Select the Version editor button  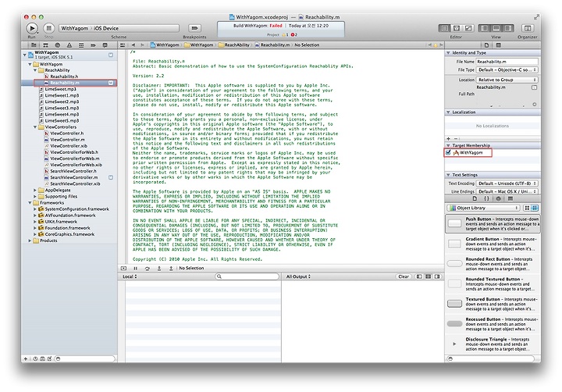(468, 28)
